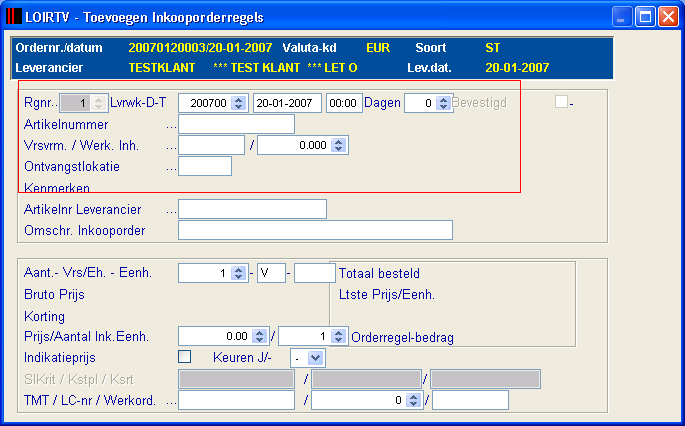Viewport: 685px width, 426px height.
Task: Toggle the Bevestigd checkbox
Action: [561, 102]
